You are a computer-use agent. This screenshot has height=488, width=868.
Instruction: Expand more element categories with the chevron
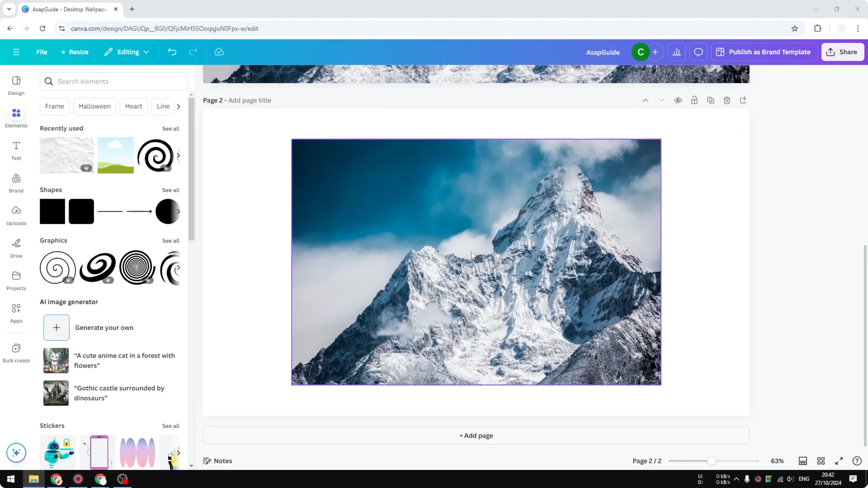pyautogui.click(x=179, y=106)
